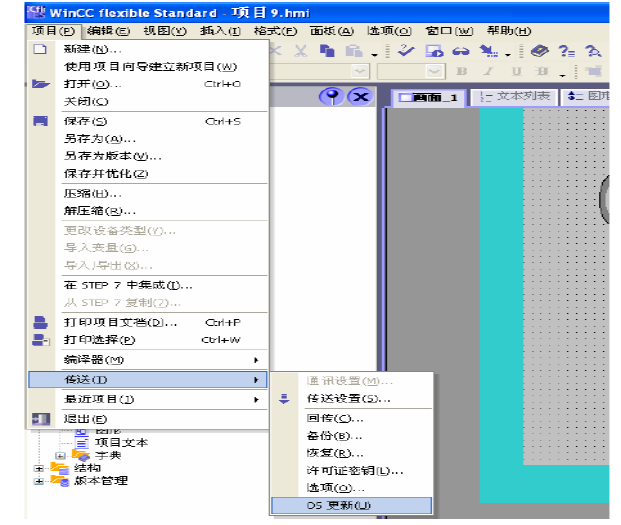Viewport: 621px width, 525px height.
Task: Select 打印项目文档(D)... entry
Action: point(149,322)
